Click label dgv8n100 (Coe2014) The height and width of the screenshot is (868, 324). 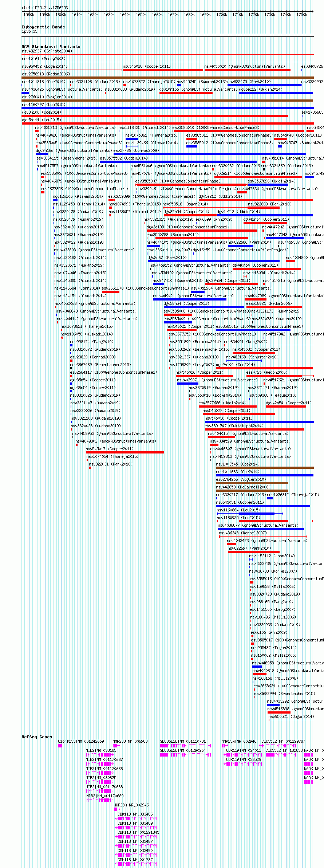[42, 113]
